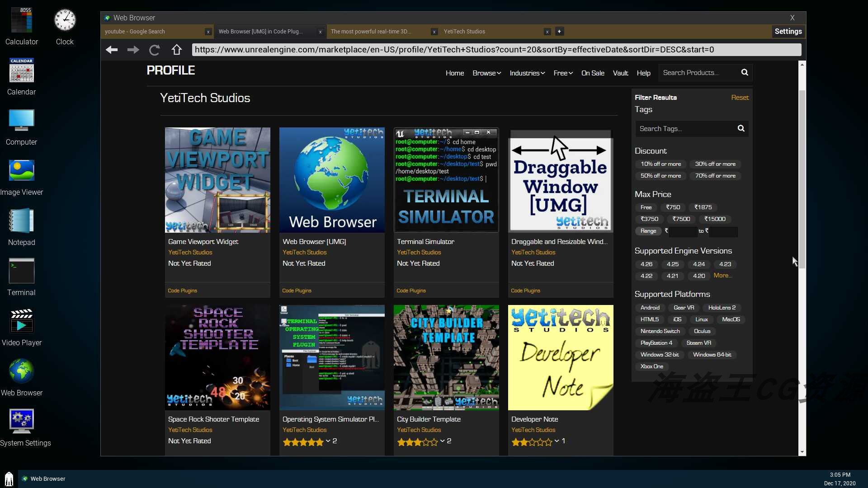
Task: Toggle the Windows 64-bit platform filter
Action: (712, 355)
